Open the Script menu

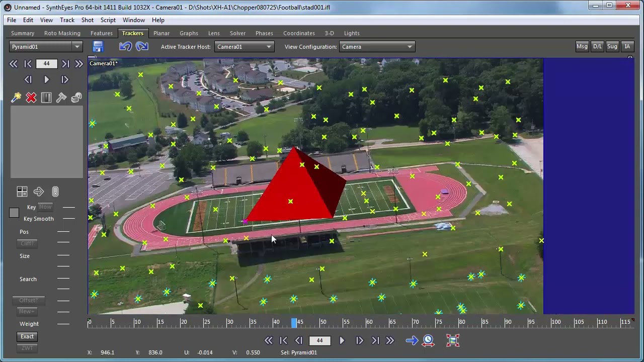[108, 20]
